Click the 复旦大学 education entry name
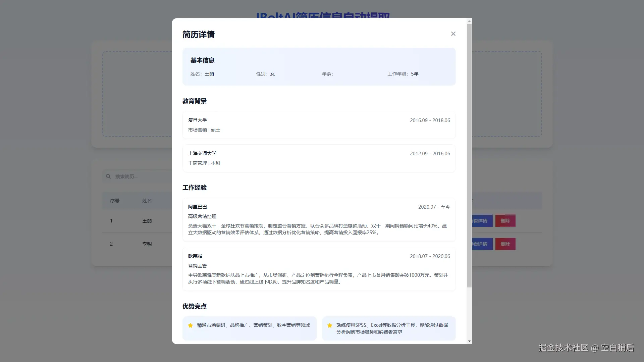The width and height of the screenshot is (644, 362). click(198, 120)
